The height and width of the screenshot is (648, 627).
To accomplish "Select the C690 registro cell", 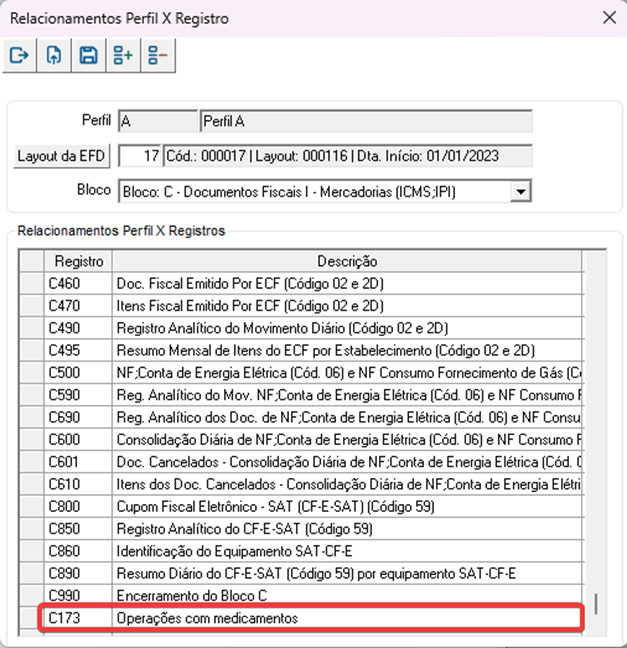I will pyautogui.click(x=78, y=417).
